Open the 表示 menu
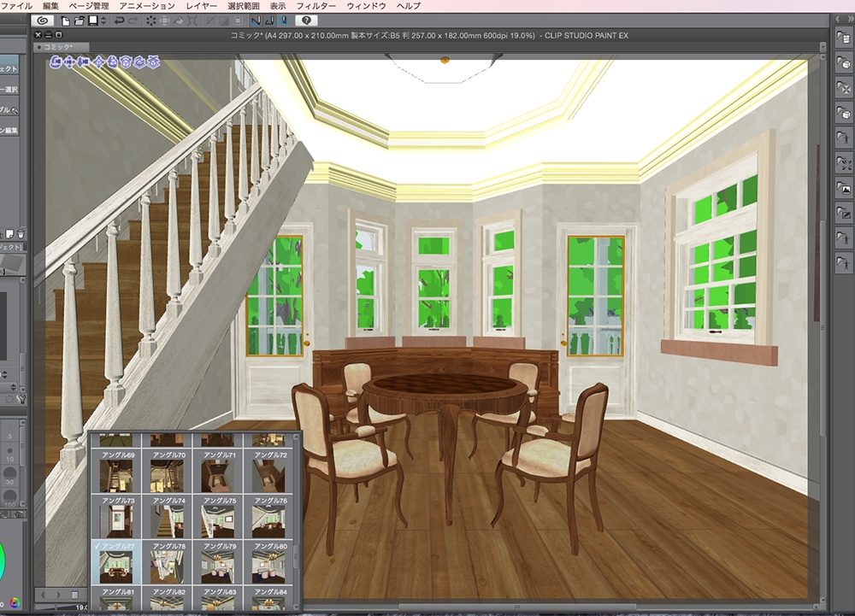The image size is (855, 616). (278, 6)
